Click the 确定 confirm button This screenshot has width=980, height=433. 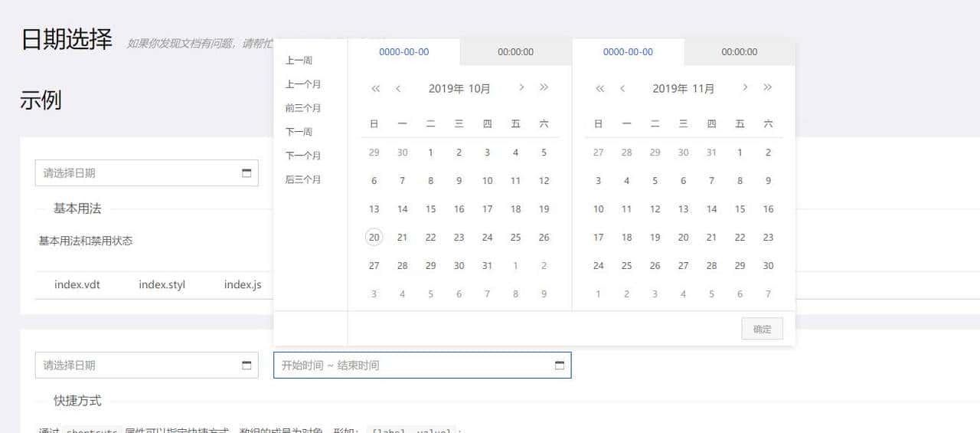tap(763, 329)
